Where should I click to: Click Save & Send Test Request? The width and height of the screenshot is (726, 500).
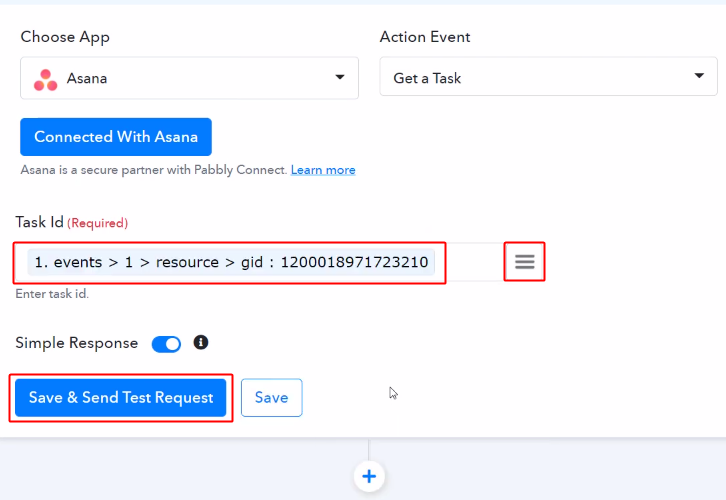120,398
